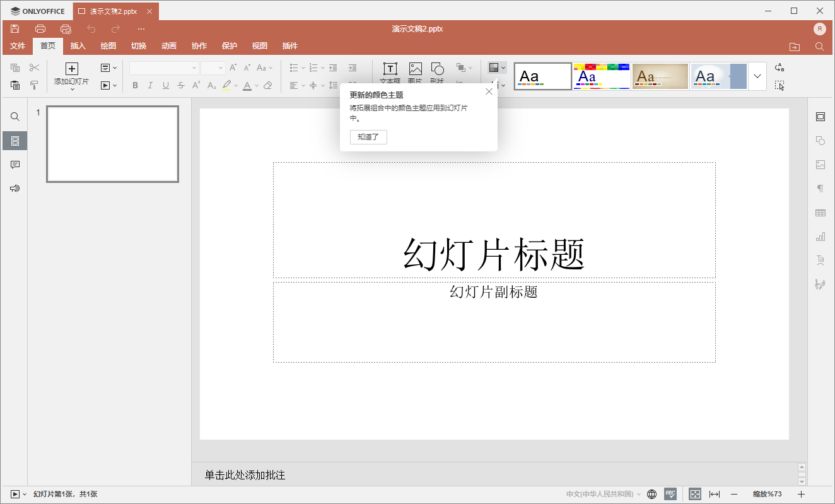Open the document language globe icon

(652, 495)
